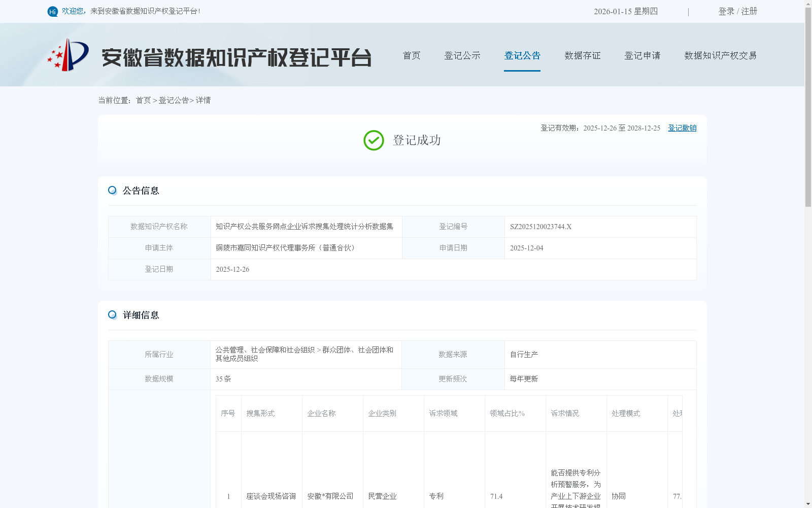Open the 登记公示 navigation tab

[462, 55]
